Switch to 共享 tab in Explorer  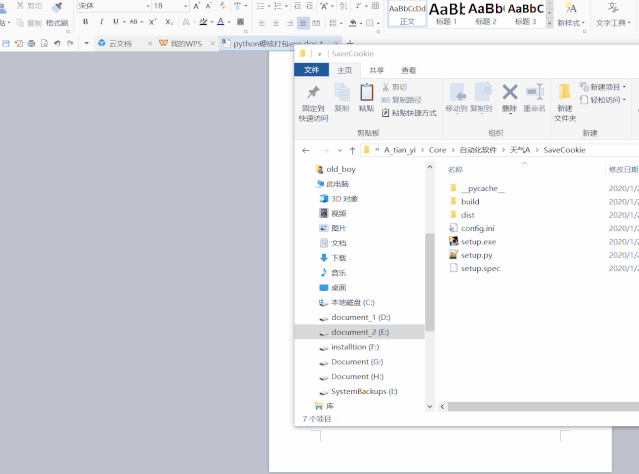[x=376, y=70]
